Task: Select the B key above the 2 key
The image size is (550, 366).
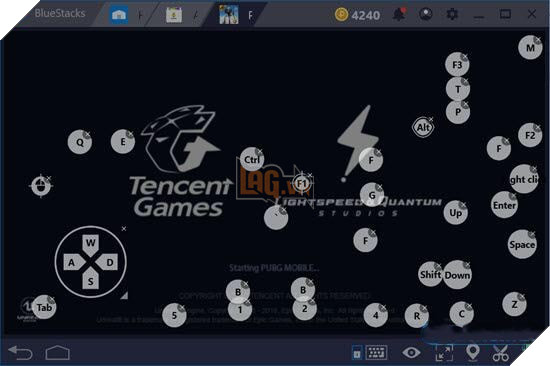Action: pyautogui.click(x=303, y=290)
